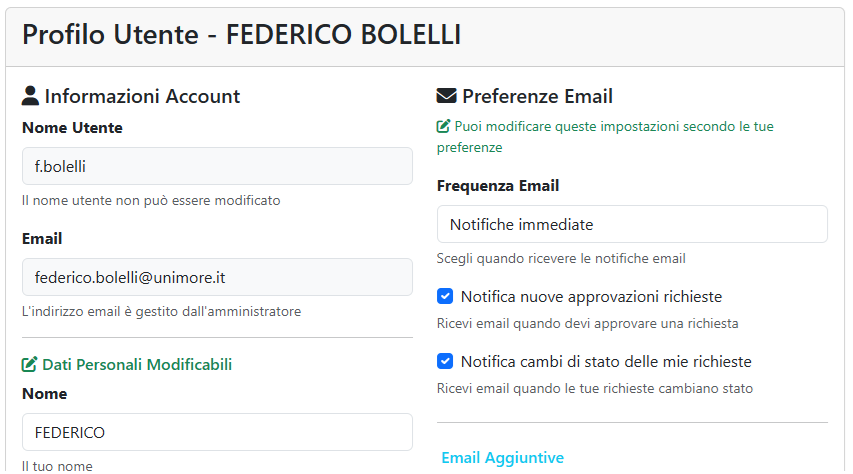Click the Notifica nuove approvazioni richieste label
Image resolution: width=853 pixels, height=474 pixels.
591,297
